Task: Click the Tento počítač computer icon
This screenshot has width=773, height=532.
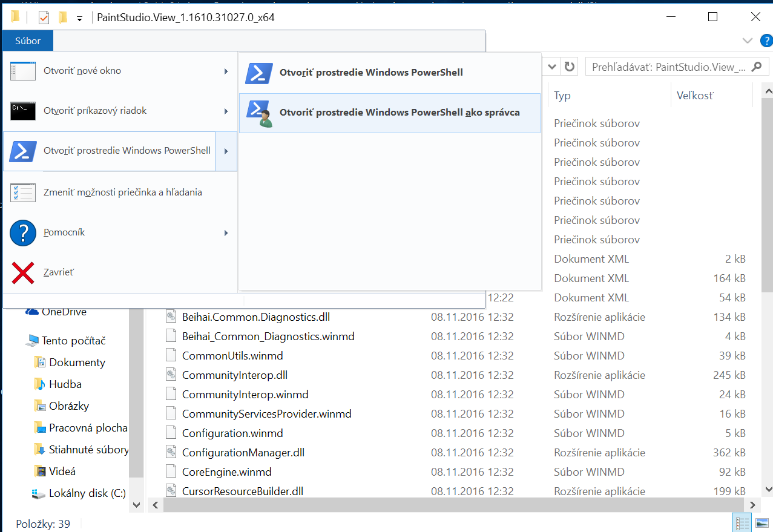Action: tap(32, 341)
